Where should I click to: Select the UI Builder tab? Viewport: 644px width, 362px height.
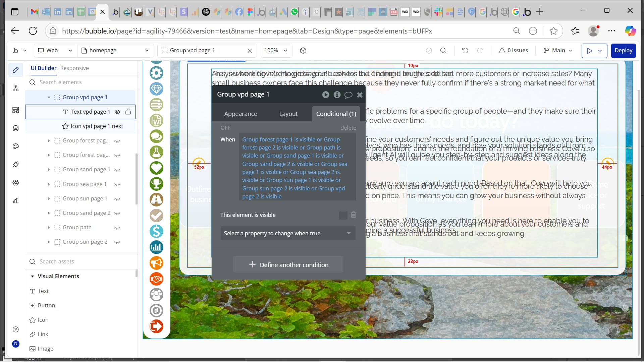[44, 68]
